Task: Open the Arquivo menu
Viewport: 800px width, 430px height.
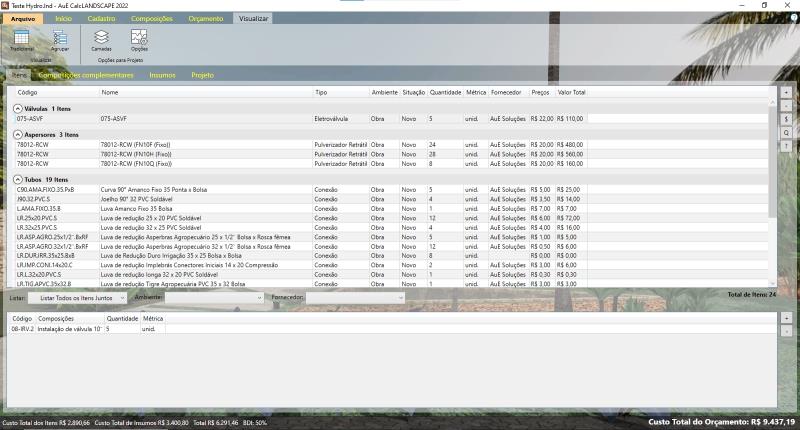Action: click(23, 18)
